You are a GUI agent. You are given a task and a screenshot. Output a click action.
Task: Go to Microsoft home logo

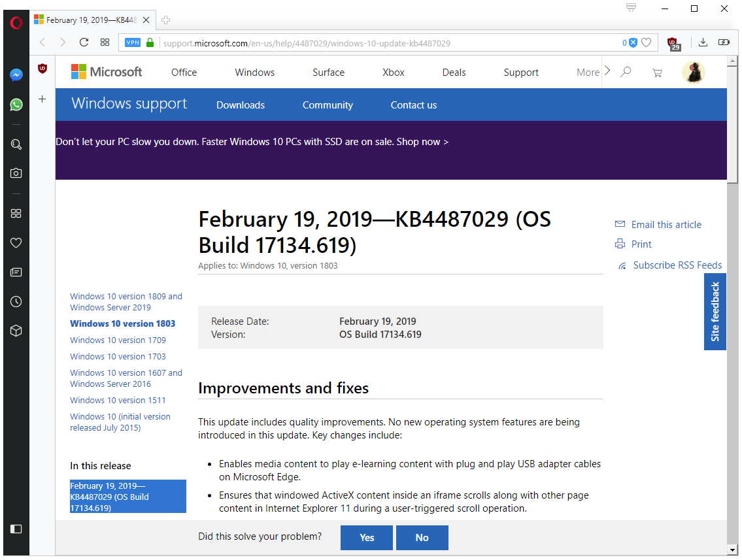click(107, 72)
